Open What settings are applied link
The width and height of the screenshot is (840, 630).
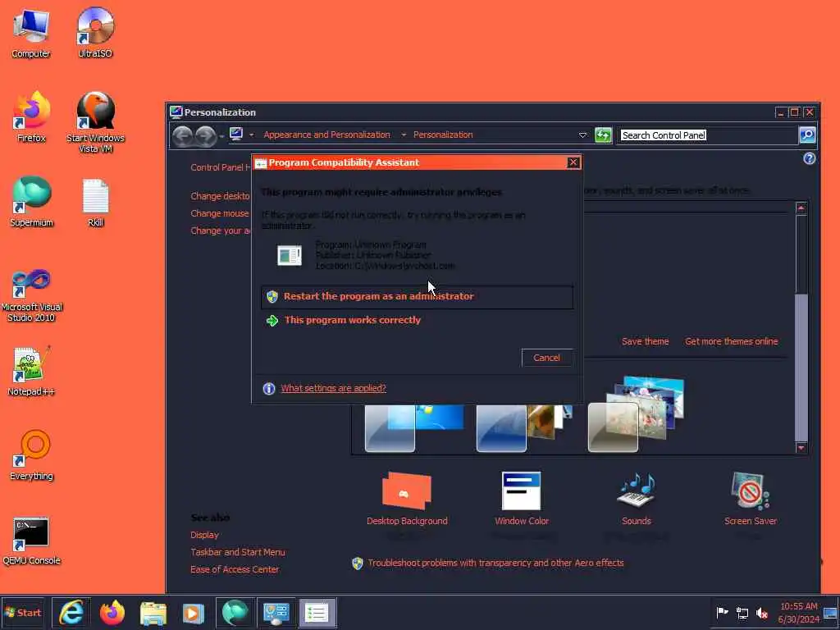[x=333, y=388]
